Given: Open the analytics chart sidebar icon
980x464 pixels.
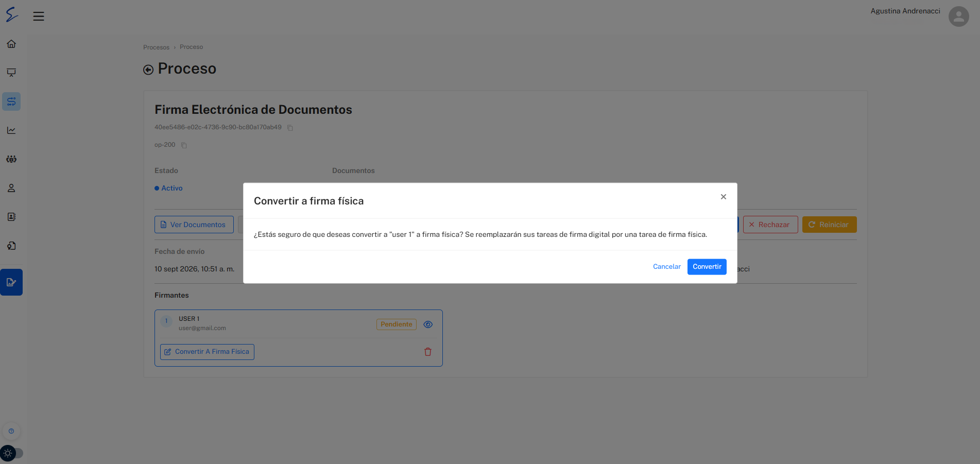Looking at the screenshot, I should pyautogui.click(x=11, y=130).
